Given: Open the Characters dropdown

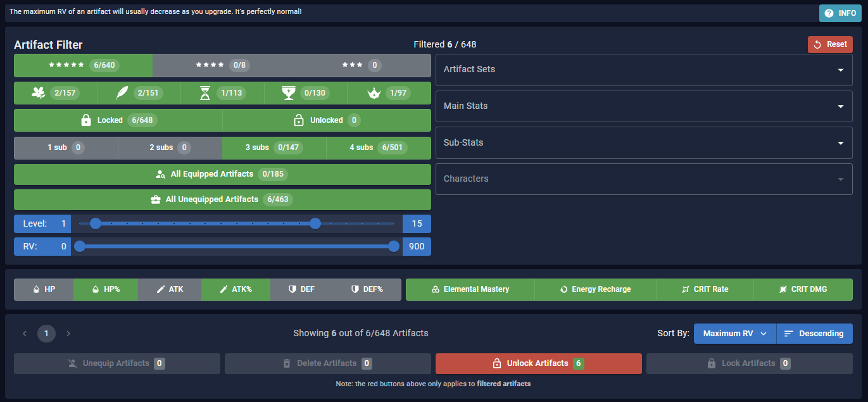Looking at the screenshot, I should 644,179.
